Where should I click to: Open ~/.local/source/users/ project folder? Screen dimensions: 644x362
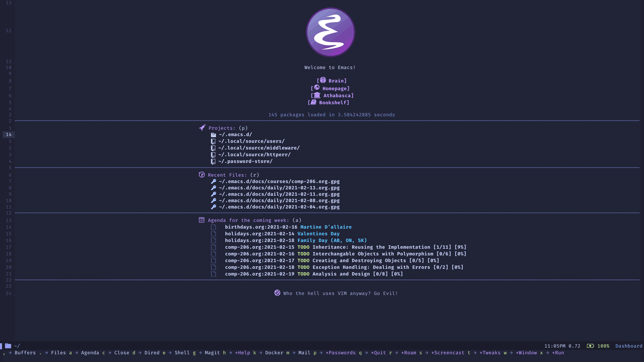[x=251, y=141]
